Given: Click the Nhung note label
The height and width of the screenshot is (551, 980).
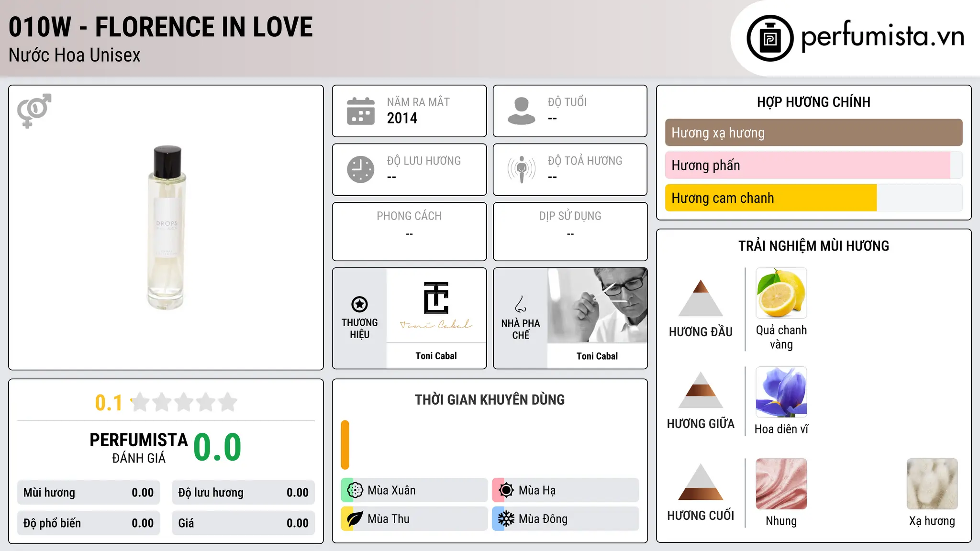Looking at the screenshot, I should [781, 521].
